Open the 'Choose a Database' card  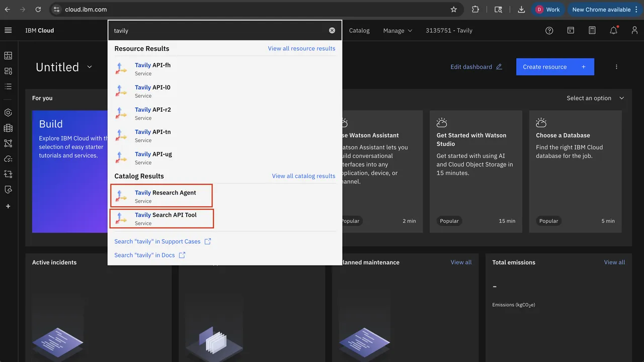click(575, 171)
